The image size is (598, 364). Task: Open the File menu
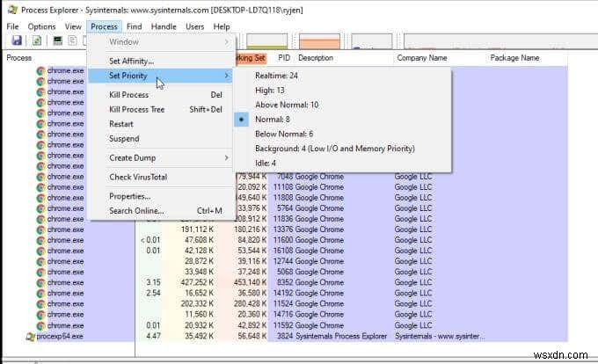point(12,26)
